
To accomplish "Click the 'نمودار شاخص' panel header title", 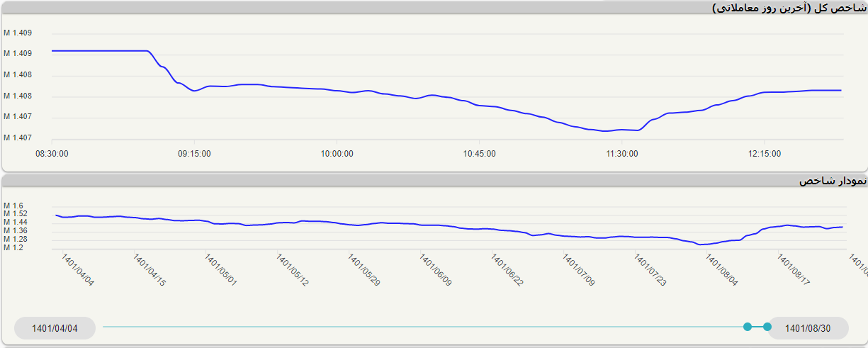I will pyautogui.click(x=832, y=181).
